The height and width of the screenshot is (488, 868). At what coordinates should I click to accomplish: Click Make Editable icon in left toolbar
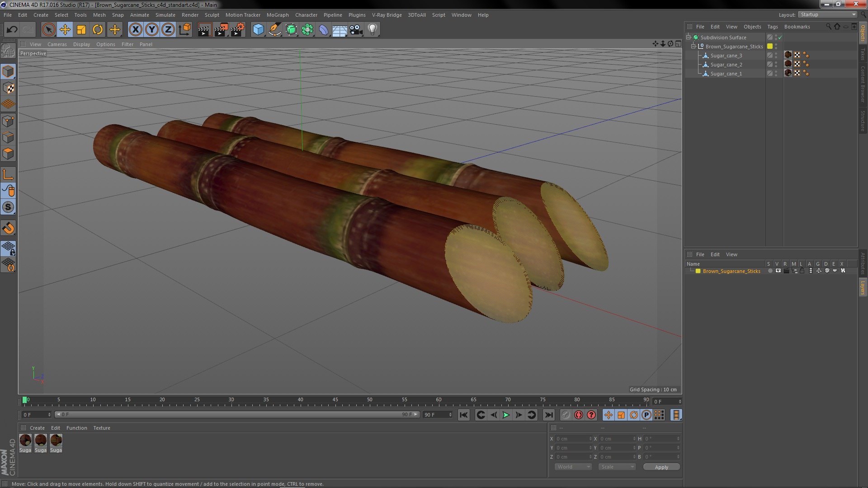point(8,51)
